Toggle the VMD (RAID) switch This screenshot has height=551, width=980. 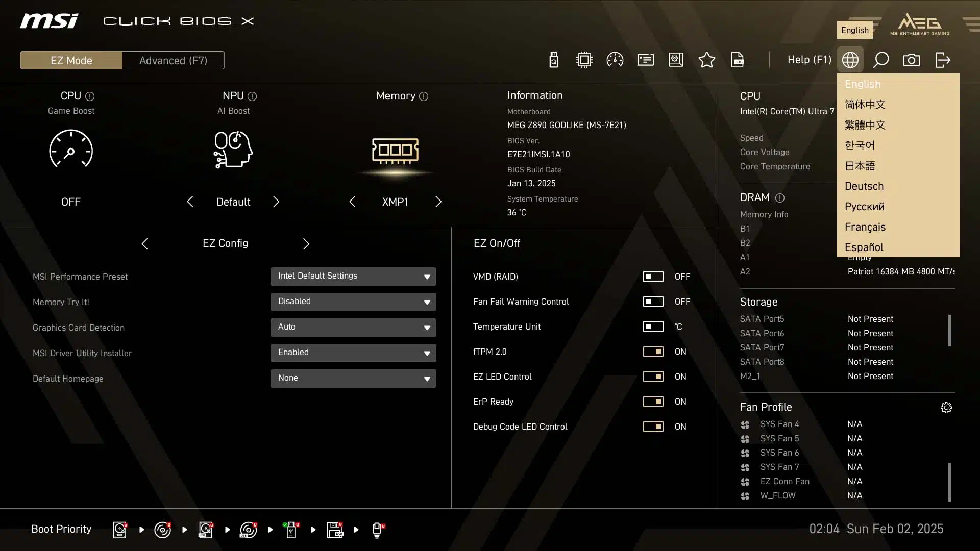[x=653, y=277]
